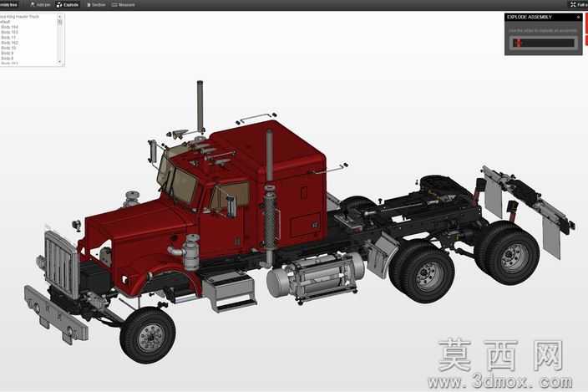Select the Add pin tool
Image resolution: width=588 pixels, height=392 pixels.
click(40, 4)
